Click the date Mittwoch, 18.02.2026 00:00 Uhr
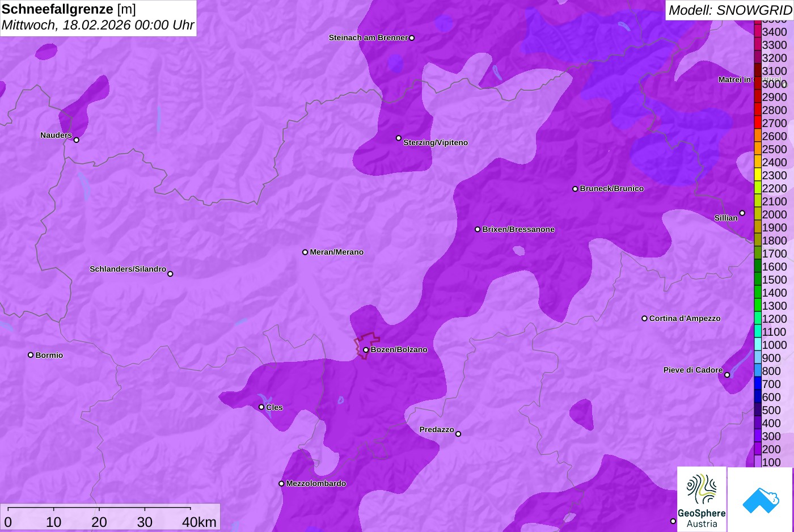The width and height of the screenshot is (794, 532). click(98, 25)
